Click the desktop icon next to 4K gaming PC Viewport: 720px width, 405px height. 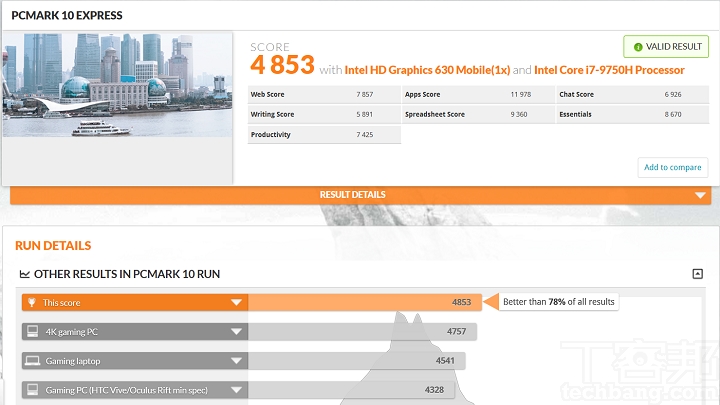33,331
